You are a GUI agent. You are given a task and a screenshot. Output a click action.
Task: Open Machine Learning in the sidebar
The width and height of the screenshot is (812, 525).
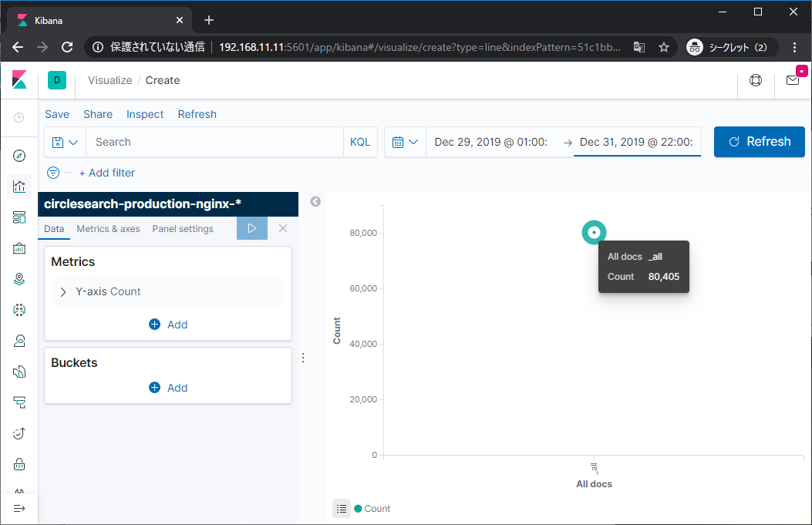[x=19, y=310]
